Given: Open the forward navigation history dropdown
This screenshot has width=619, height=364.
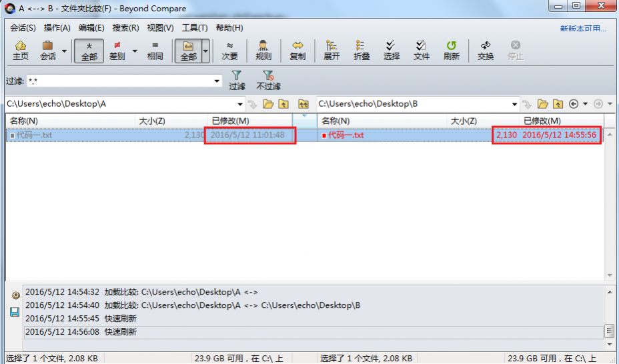Looking at the screenshot, I should coord(610,104).
